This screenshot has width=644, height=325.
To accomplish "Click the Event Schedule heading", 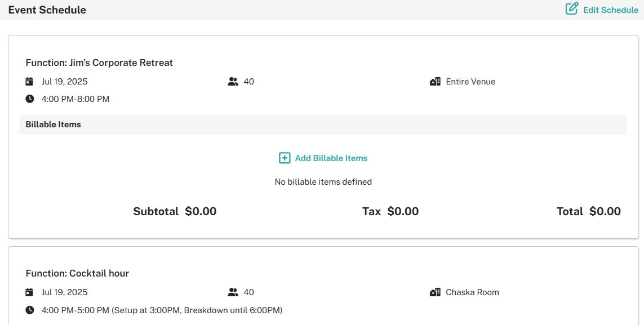I will click(x=47, y=10).
